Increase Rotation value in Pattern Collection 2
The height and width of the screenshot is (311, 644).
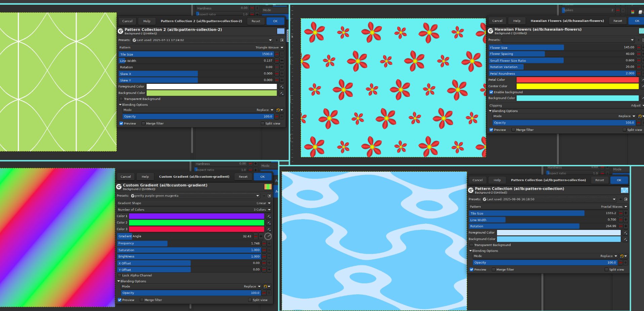[x=282, y=67]
